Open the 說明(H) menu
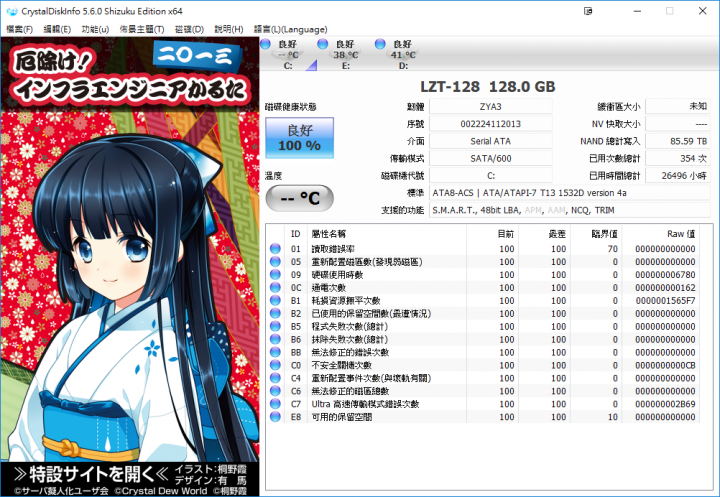The image size is (720, 497). pos(229,29)
